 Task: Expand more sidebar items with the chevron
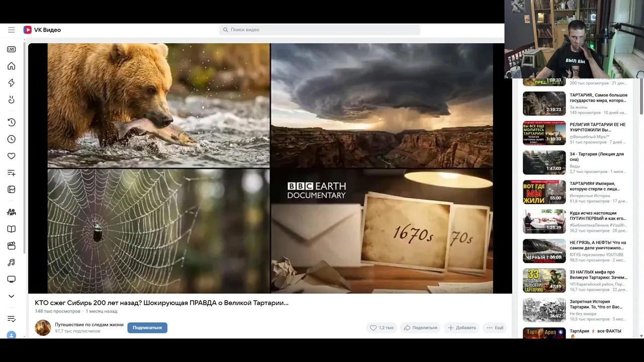[x=11, y=296]
